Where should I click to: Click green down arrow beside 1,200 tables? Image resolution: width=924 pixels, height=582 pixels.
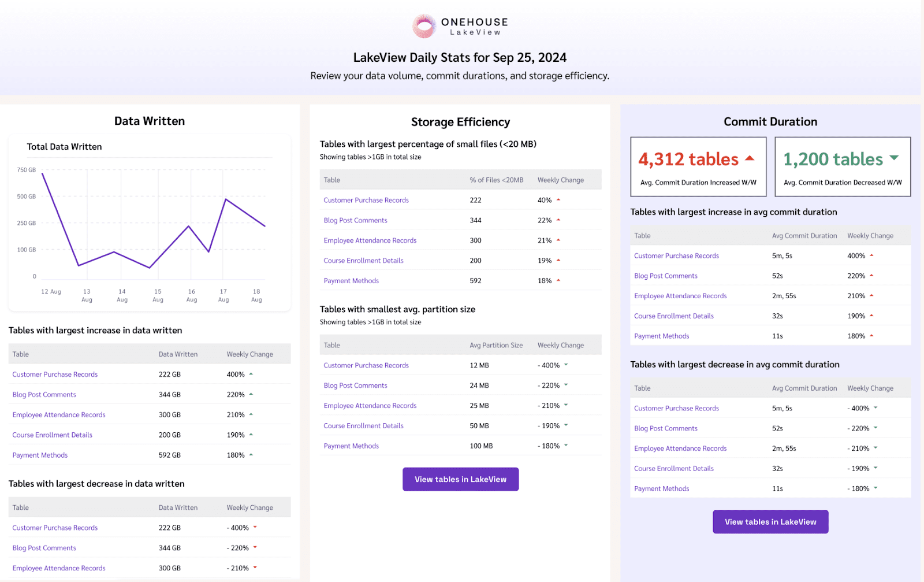894,158
